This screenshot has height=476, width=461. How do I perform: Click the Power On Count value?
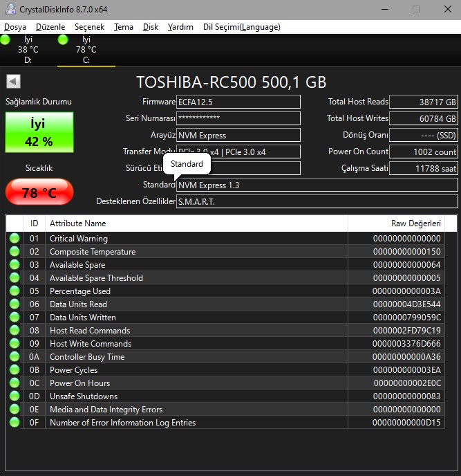[x=424, y=152]
